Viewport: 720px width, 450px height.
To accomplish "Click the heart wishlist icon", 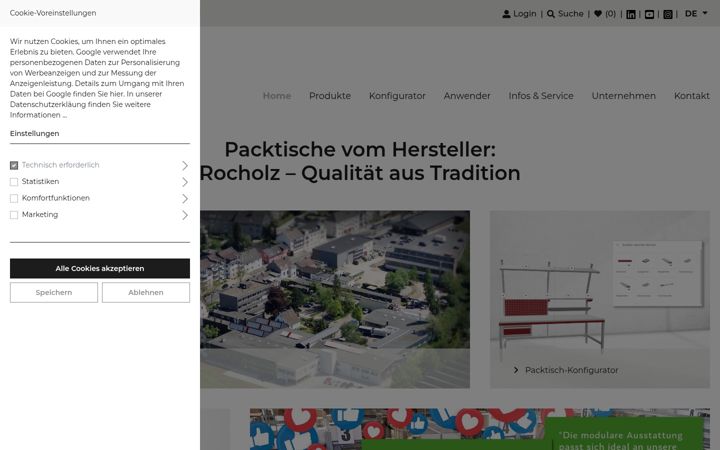I will 598,14.
